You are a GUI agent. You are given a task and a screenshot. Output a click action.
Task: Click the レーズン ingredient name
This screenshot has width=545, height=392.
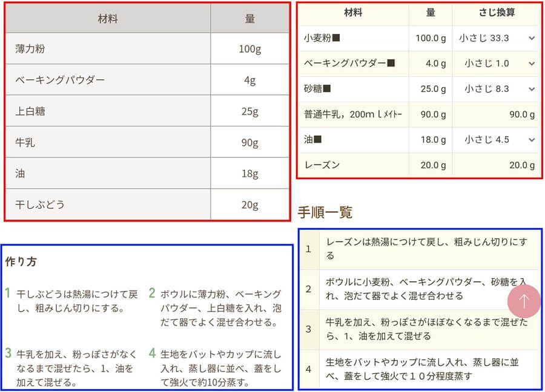tap(322, 165)
